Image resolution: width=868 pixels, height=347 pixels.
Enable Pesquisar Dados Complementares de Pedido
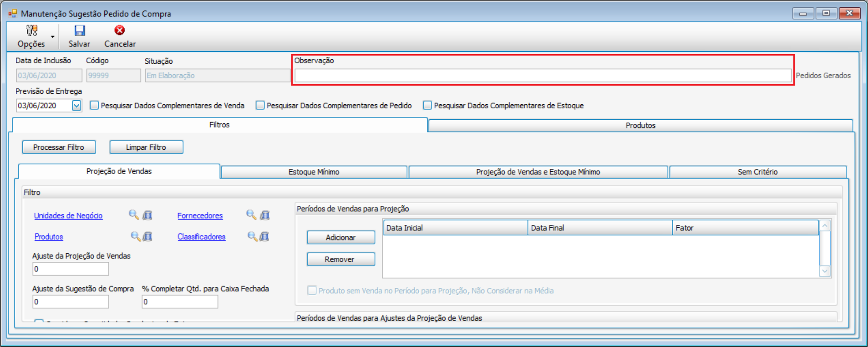[260, 105]
